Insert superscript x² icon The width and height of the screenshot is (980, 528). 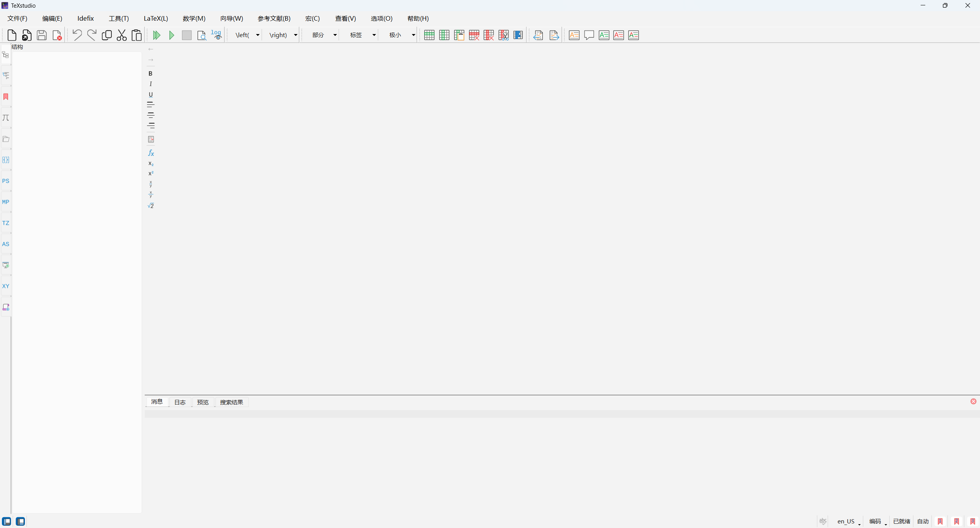point(151,173)
